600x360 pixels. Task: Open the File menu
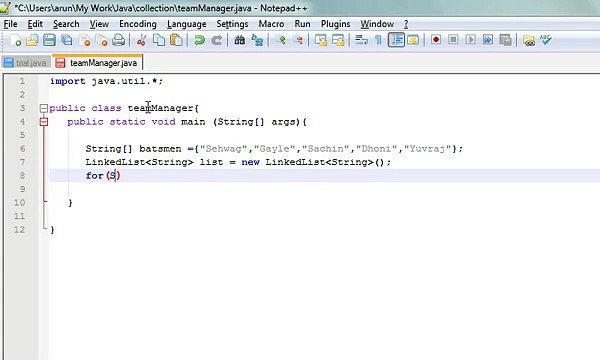pos(10,24)
